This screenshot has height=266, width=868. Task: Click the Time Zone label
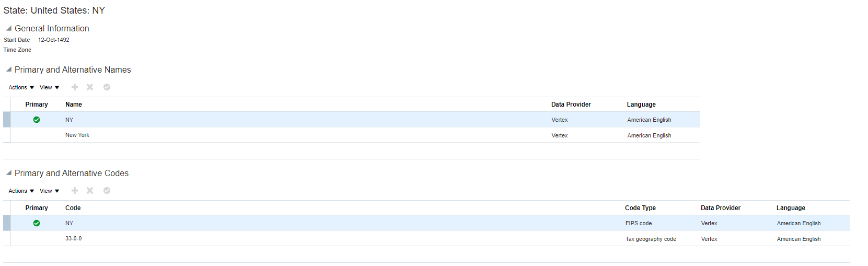click(x=17, y=50)
